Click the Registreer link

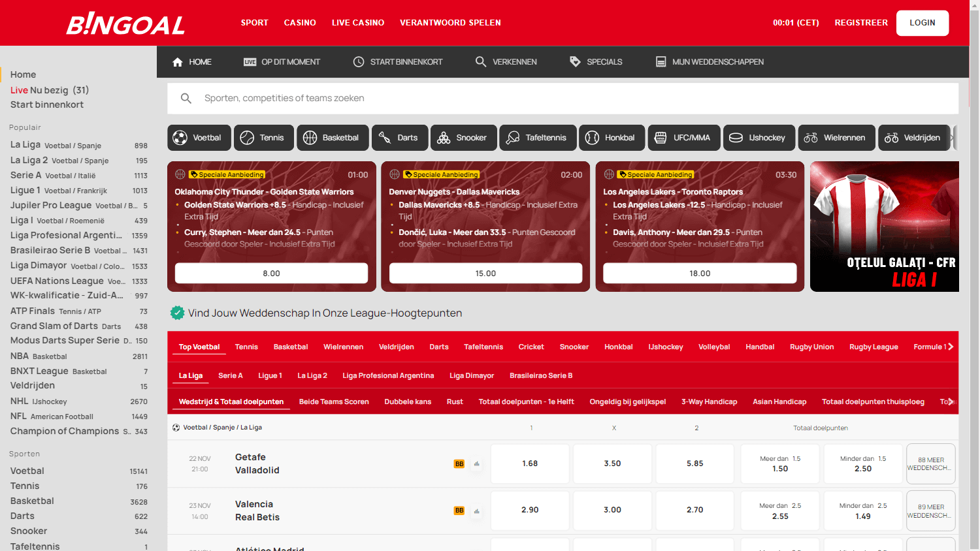(861, 23)
